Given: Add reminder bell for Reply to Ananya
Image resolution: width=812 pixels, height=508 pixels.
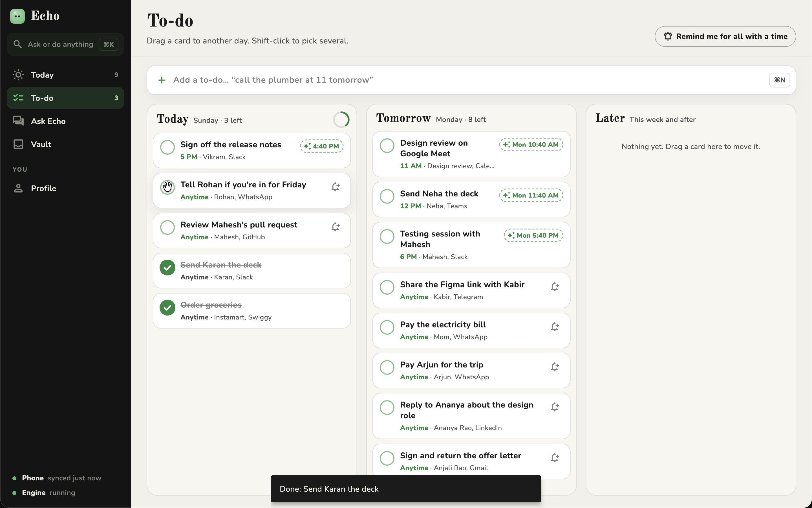Looking at the screenshot, I should [555, 407].
